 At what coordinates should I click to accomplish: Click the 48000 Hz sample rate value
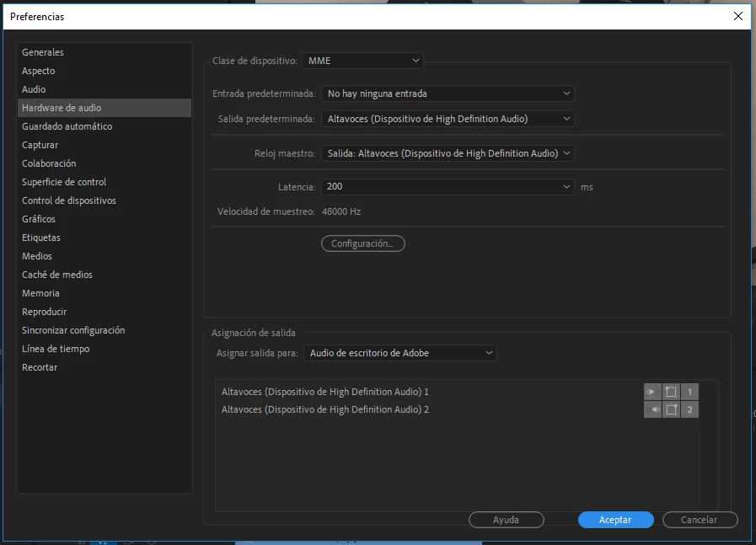coord(341,211)
